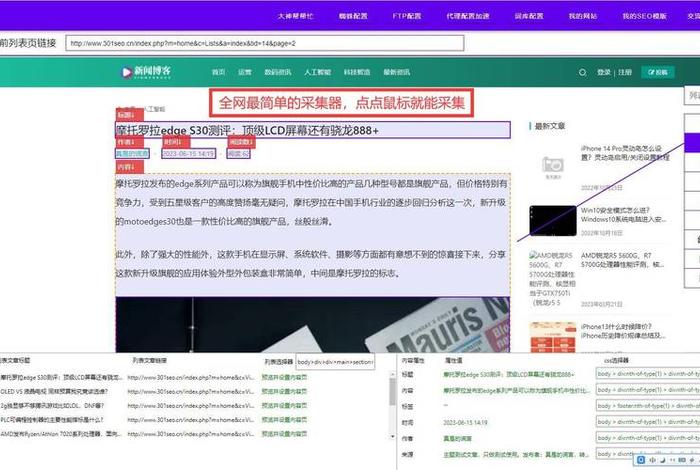The height and width of the screenshot is (470, 700).
Task: Go to the 数码资讯 nav link
Action: 278,72
